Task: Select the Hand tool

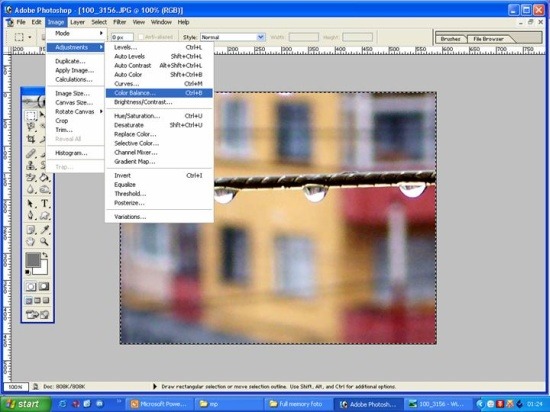Action: point(31,242)
